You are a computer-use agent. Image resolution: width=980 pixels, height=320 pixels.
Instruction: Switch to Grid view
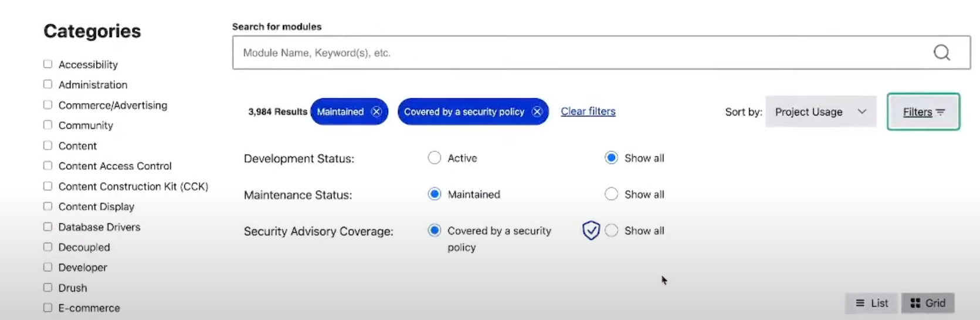click(928, 303)
